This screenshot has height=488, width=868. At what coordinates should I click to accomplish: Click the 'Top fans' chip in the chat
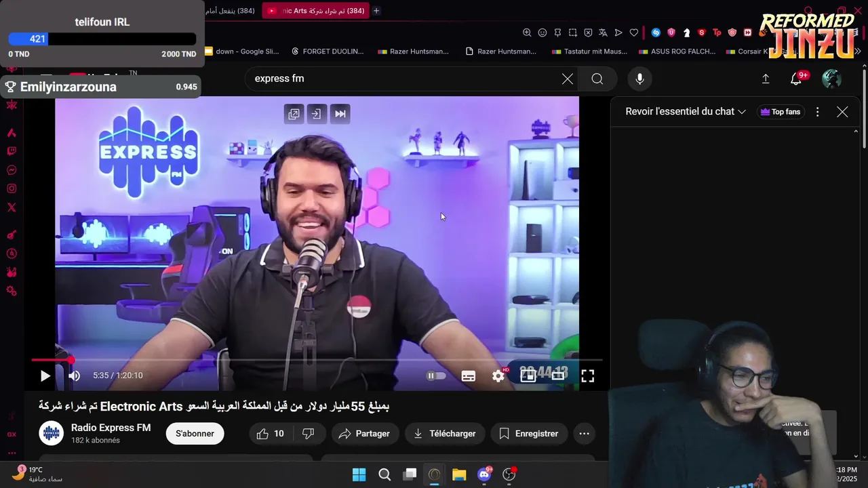pyautogui.click(x=781, y=112)
